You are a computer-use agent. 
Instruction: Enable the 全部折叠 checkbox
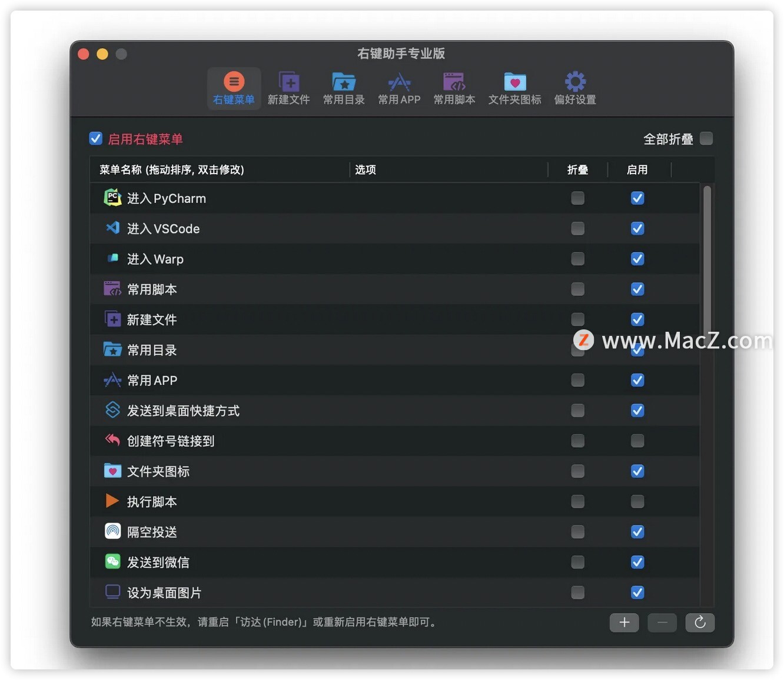(x=706, y=139)
